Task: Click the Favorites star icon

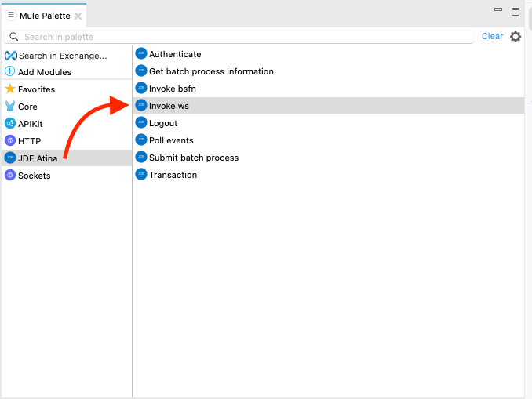Action: (10, 89)
